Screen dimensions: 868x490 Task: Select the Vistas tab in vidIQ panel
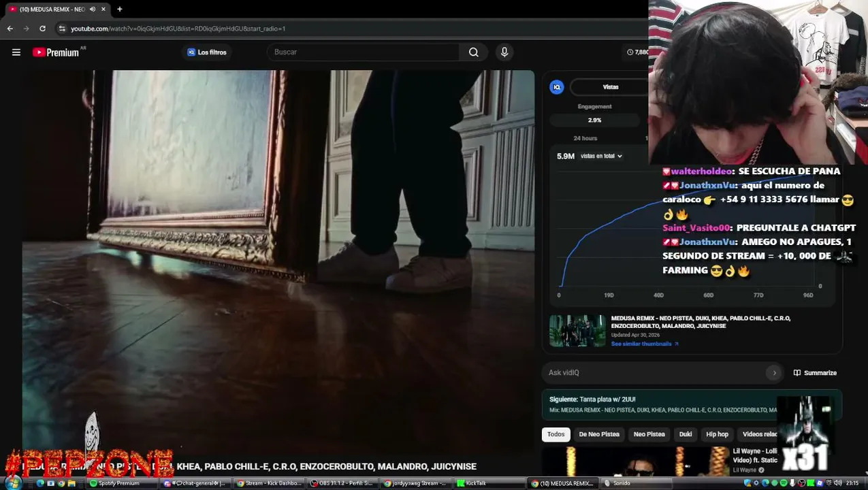(611, 87)
